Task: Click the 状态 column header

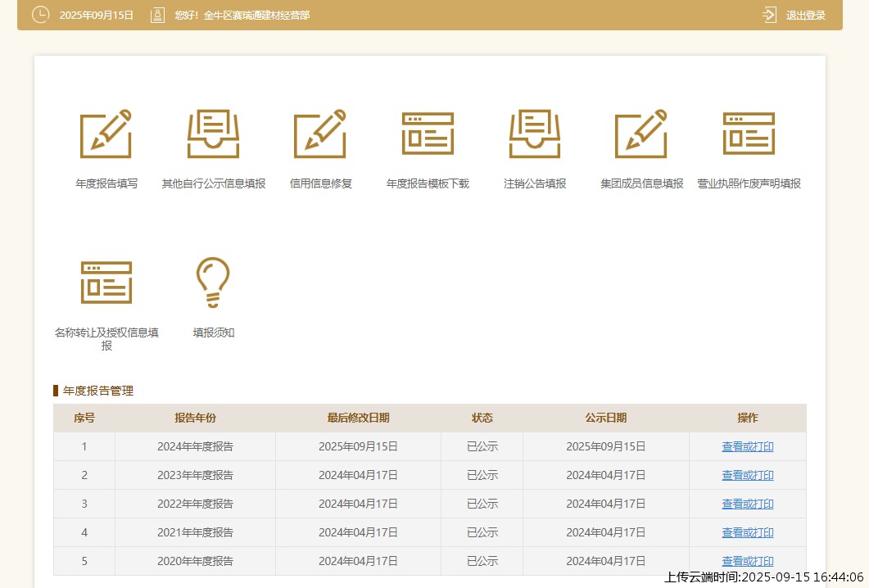Action: click(x=482, y=418)
